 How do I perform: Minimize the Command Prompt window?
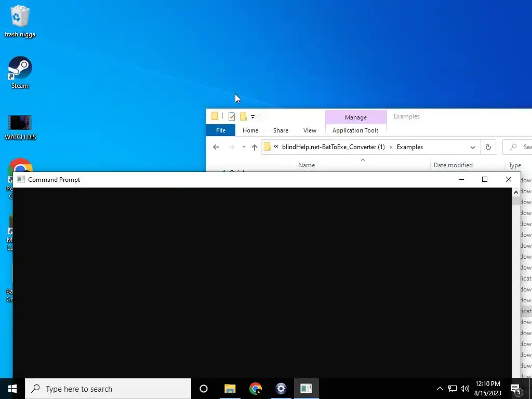coord(461,179)
